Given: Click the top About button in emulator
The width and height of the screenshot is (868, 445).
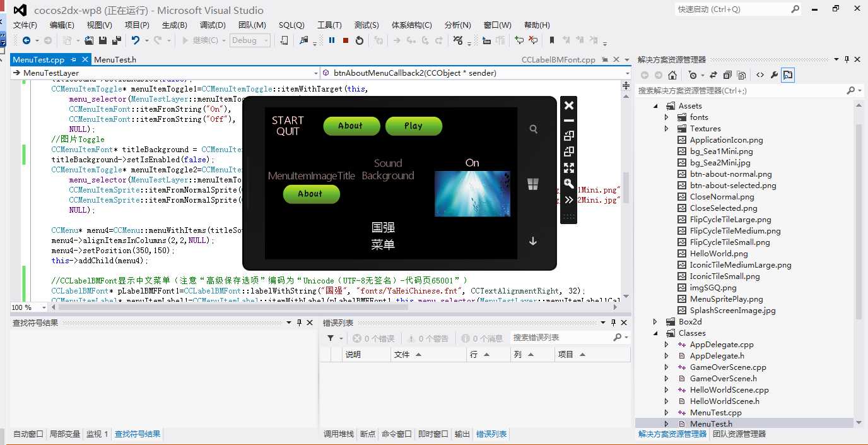Looking at the screenshot, I should click(351, 126).
